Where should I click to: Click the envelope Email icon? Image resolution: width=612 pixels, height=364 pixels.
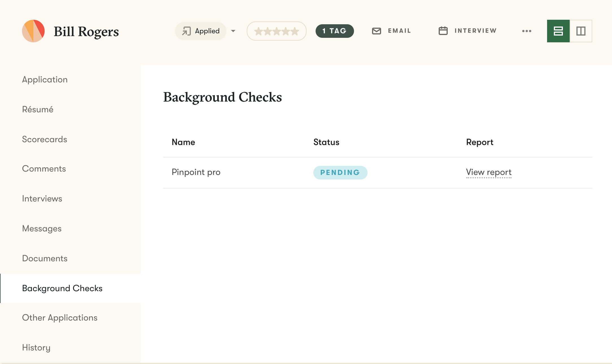[377, 31]
